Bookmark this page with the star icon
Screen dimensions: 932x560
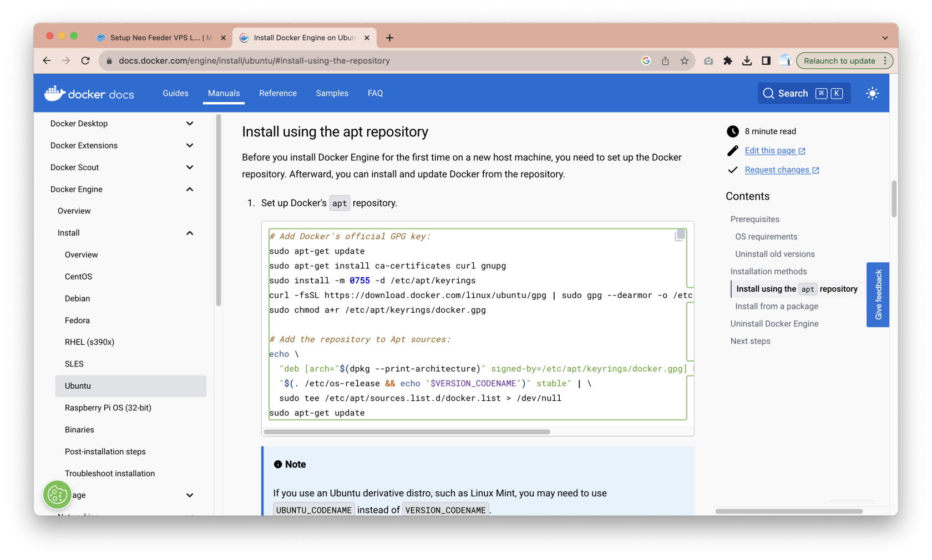[x=685, y=61]
